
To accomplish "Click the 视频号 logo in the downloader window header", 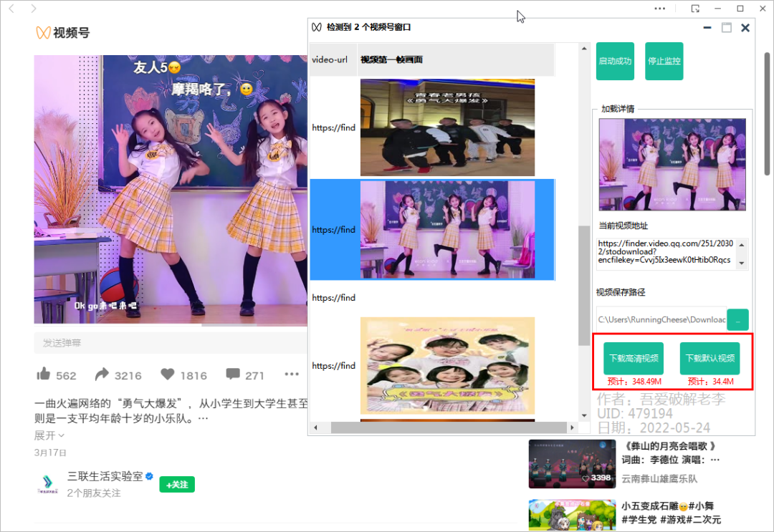I will pos(316,27).
